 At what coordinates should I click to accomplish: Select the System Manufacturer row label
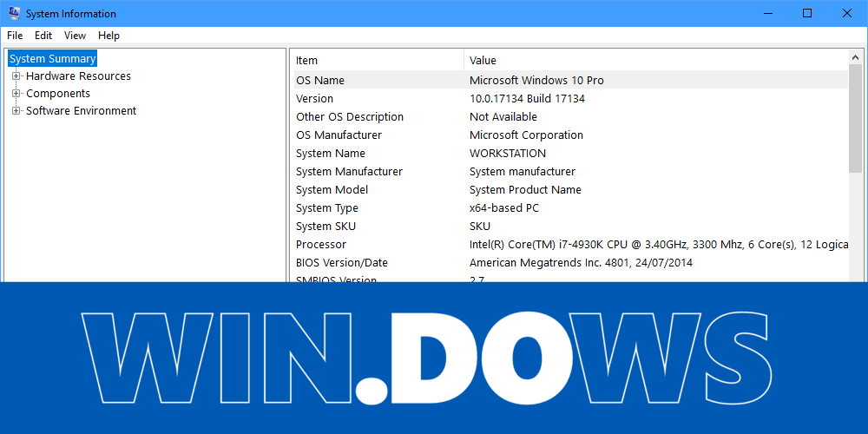click(x=349, y=172)
